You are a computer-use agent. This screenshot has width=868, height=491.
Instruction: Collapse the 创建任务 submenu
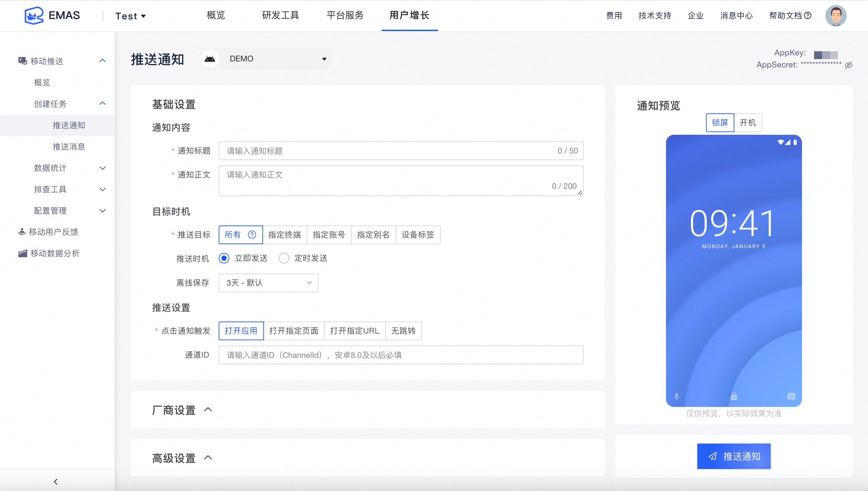[103, 103]
